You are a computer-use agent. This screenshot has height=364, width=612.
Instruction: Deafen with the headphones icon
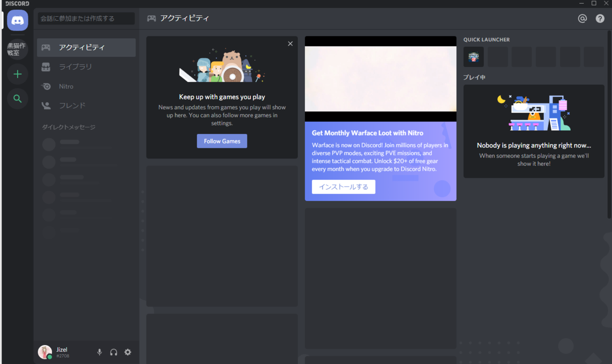(114, 352)
